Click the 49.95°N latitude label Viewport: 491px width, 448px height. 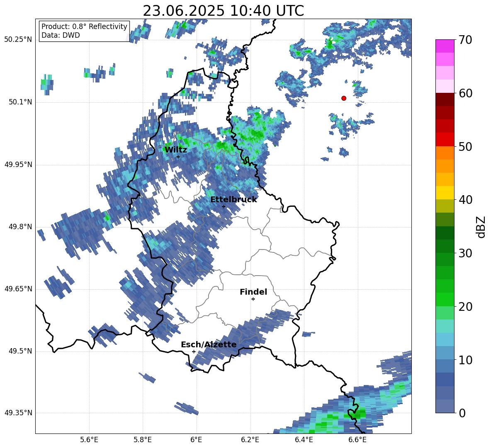click(18, 165)
